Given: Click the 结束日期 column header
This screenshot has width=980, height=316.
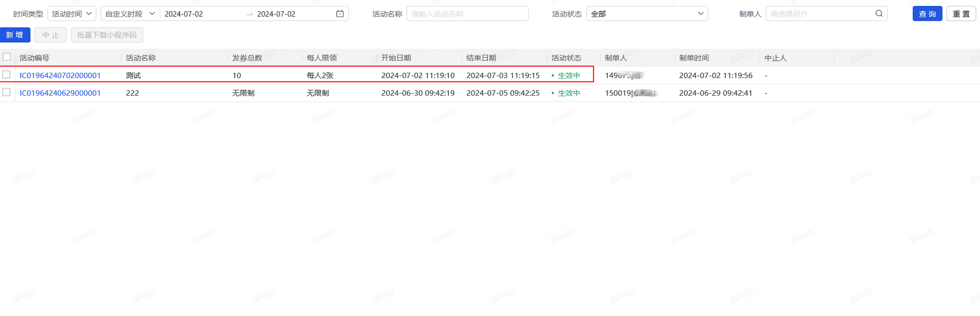Looking at the screenshot, I should (481, 58).
